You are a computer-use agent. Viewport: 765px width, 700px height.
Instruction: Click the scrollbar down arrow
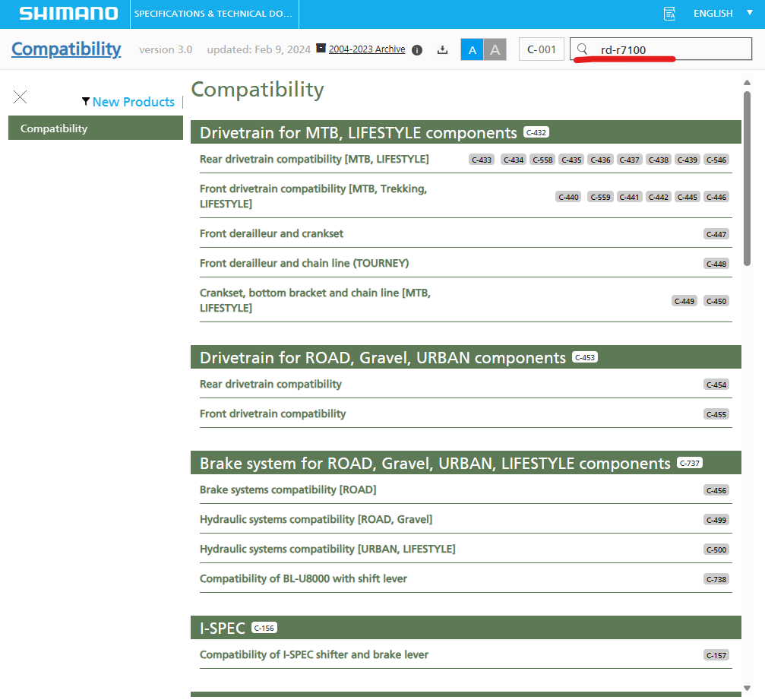(x=747, y=688)
